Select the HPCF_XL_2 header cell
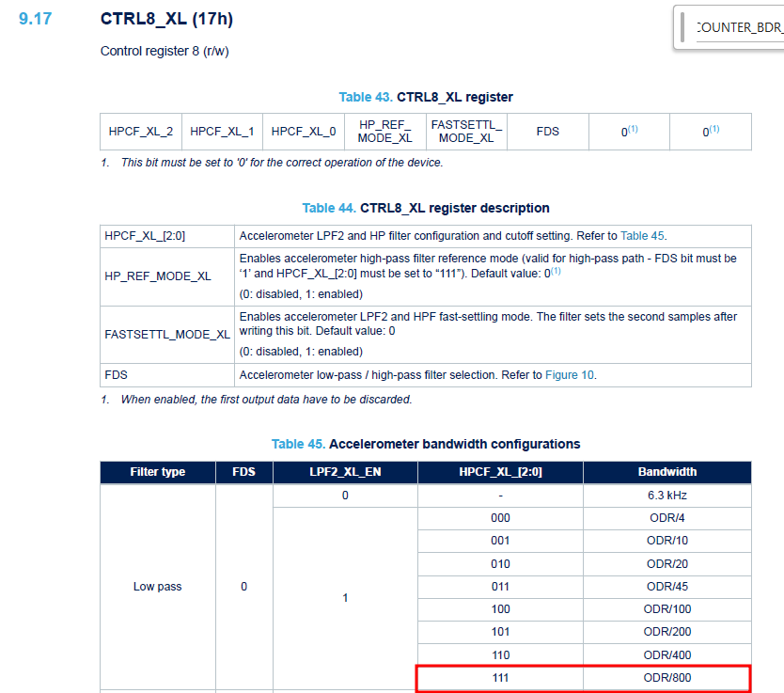Image resolution: width=784 pixels, height=693 pixels. (x=140, y=132)
